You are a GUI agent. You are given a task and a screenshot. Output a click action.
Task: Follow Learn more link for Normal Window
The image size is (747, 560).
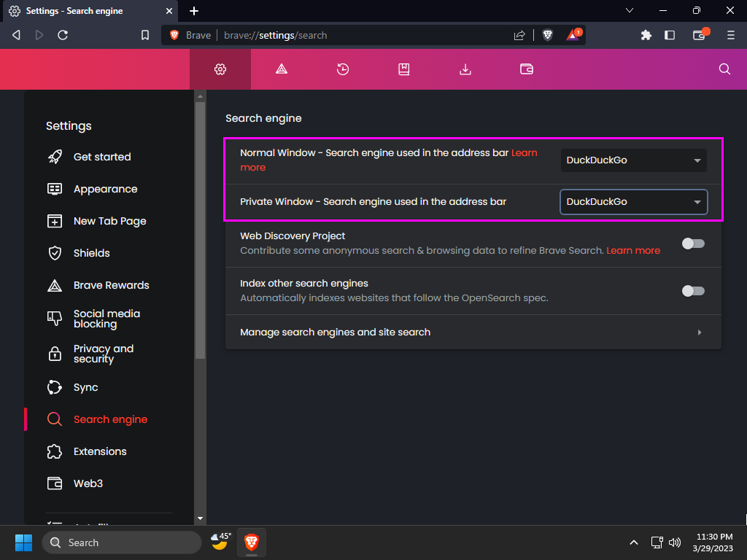[x=524, y=153]
